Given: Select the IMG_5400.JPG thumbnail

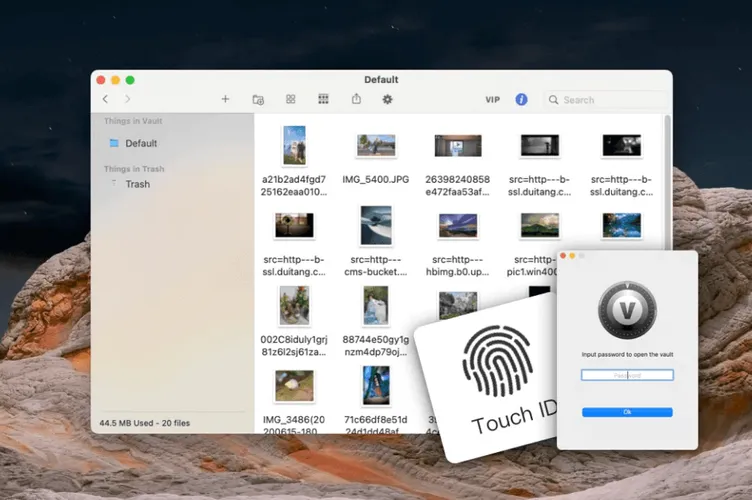Looking at the screenshot, I should point(376,146).
